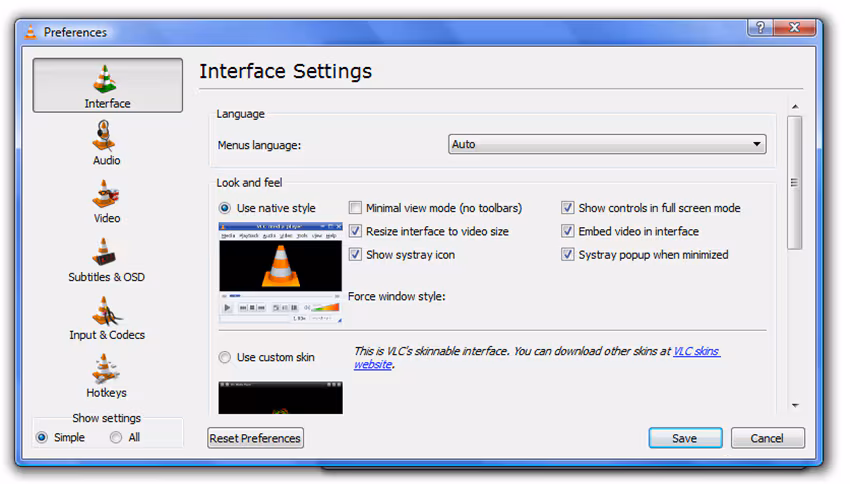The height and width of the screenshot is (484, 850).
Task: Open the Input & Codecs settings category
Action: [x=107, y=318]
